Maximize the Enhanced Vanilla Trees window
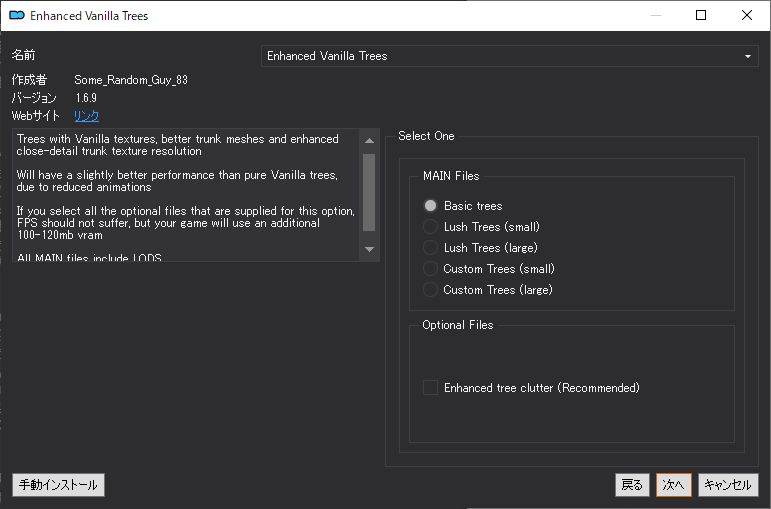The width and height of the screenshot is (771, 509). coord(701,16)
